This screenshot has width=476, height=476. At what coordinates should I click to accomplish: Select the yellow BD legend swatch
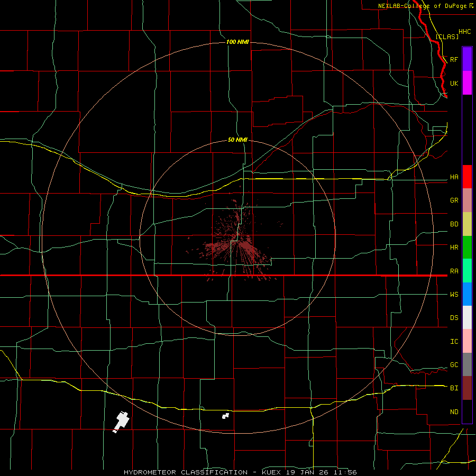click(467, 224)
